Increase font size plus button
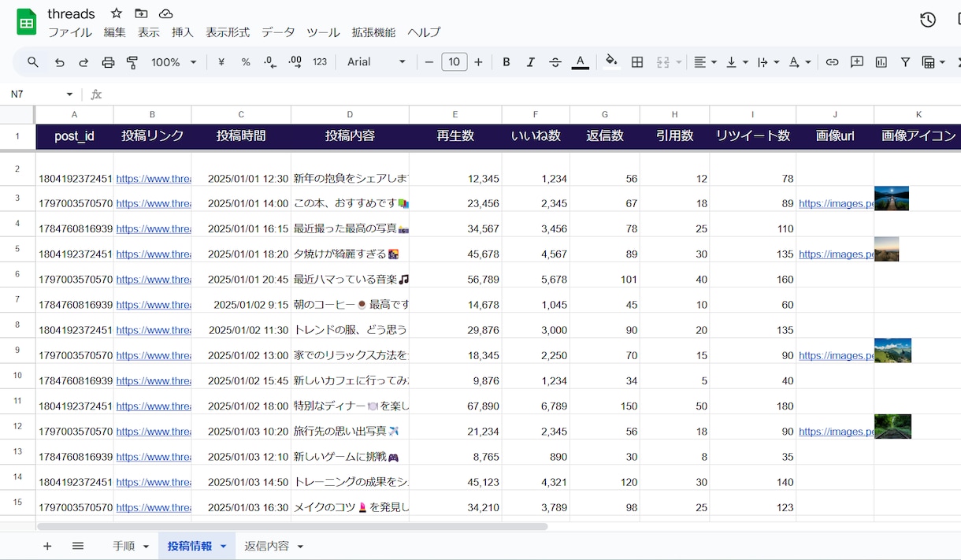 [x=478, y=62]
